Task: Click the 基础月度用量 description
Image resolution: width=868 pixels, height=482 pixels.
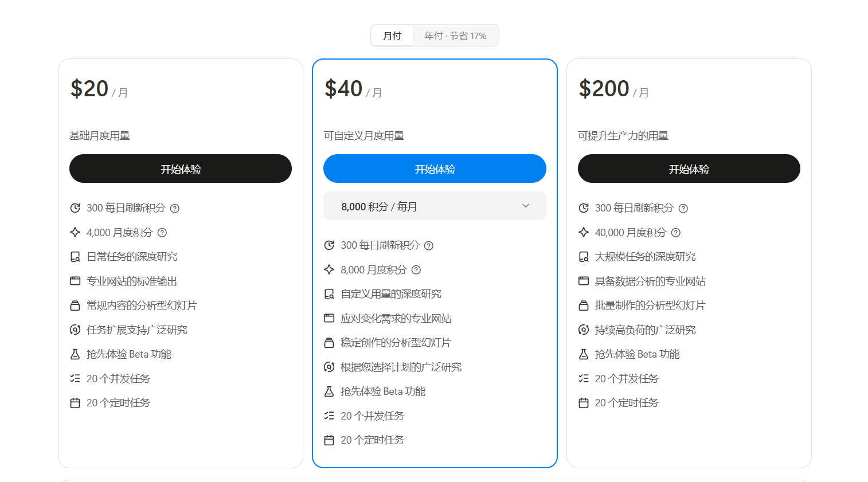Action: coord(100,136)
